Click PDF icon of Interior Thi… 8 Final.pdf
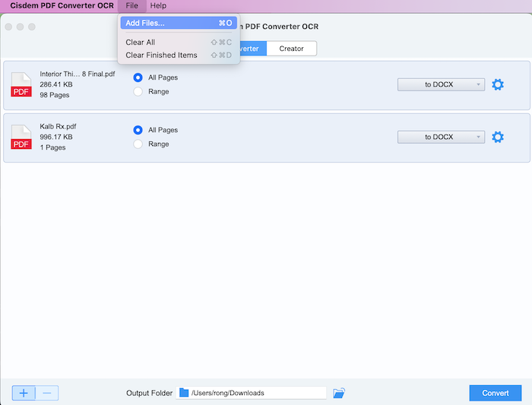532x405 pixels. click(x=21, y=84)
